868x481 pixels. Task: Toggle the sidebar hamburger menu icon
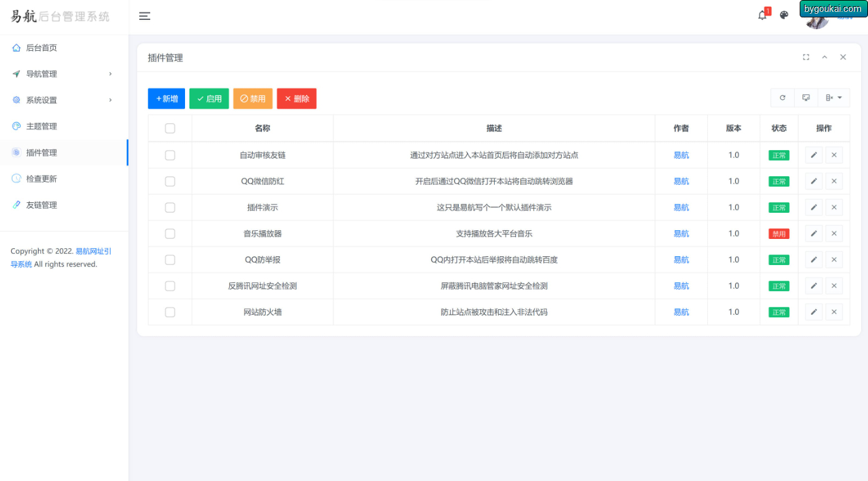point(145,16)
